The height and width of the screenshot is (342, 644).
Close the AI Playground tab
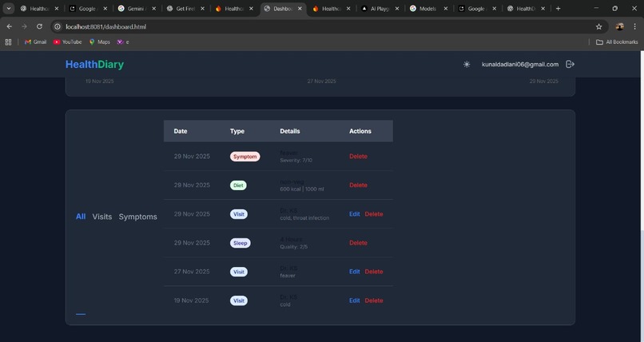(x=397, y=9)
